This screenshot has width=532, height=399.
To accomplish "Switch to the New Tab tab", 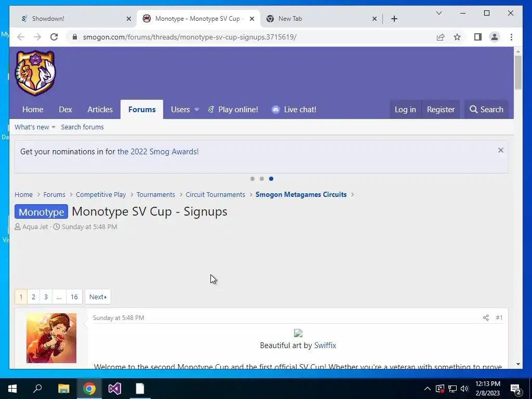I will click(321, 19).
